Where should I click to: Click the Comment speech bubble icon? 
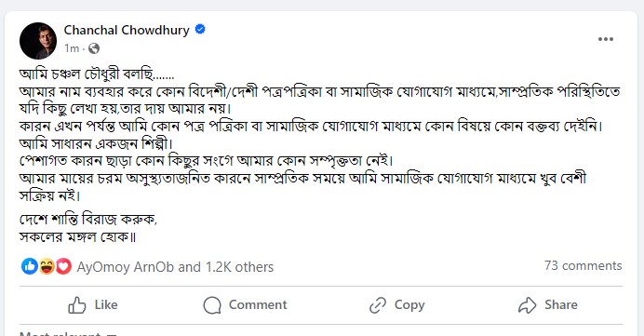point(212,305)
